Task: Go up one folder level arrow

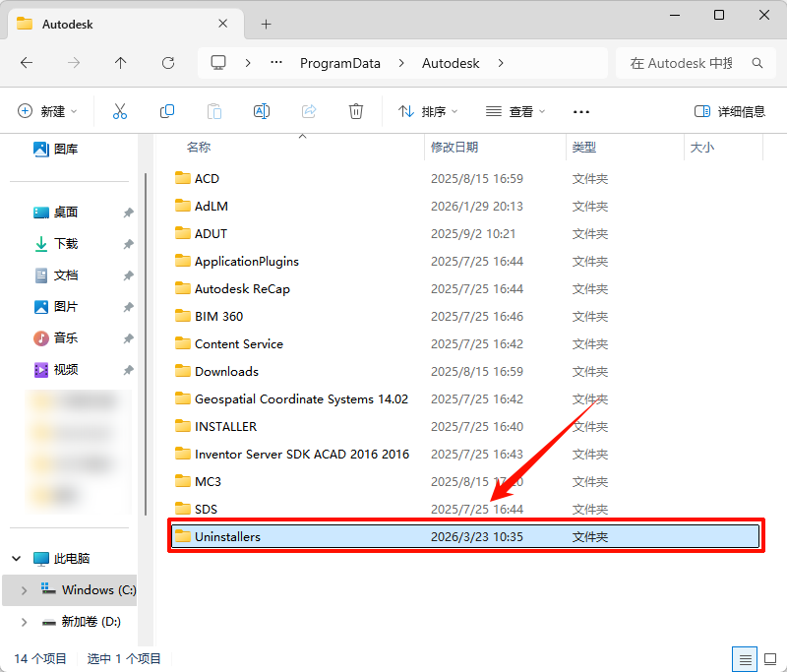Action: [121, 63]
